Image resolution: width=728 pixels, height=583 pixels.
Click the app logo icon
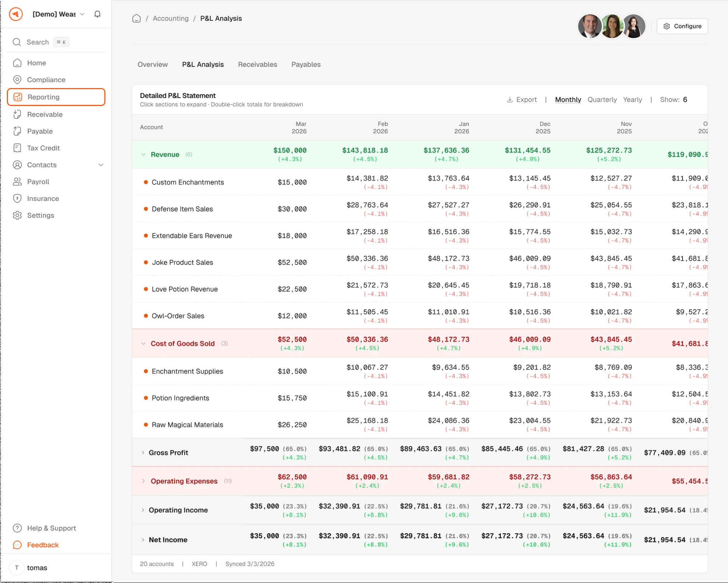coord(16,14)
